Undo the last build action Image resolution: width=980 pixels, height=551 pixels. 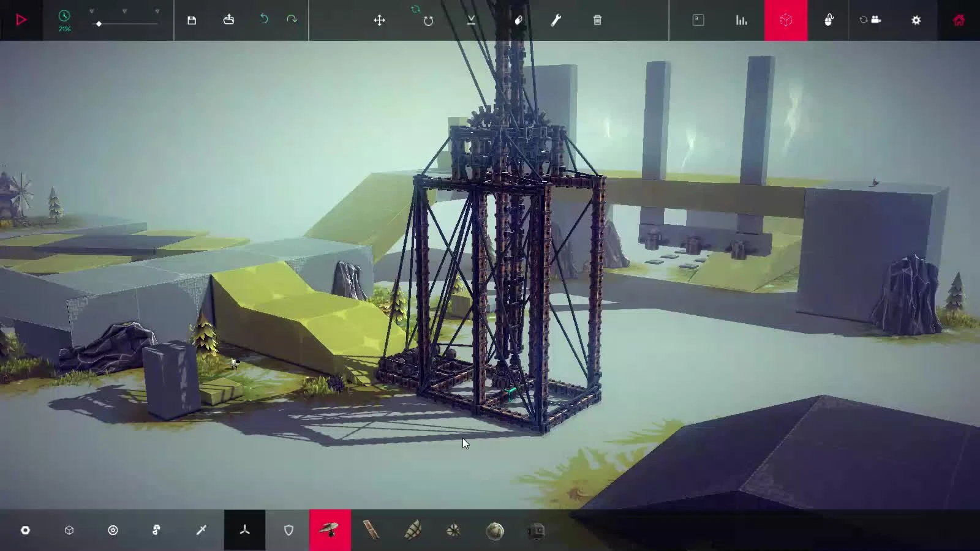coord(263,20)
